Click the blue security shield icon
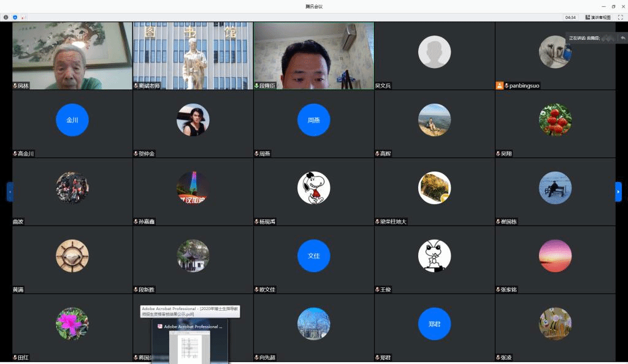 pyautogui.click(x=15, y=17)
